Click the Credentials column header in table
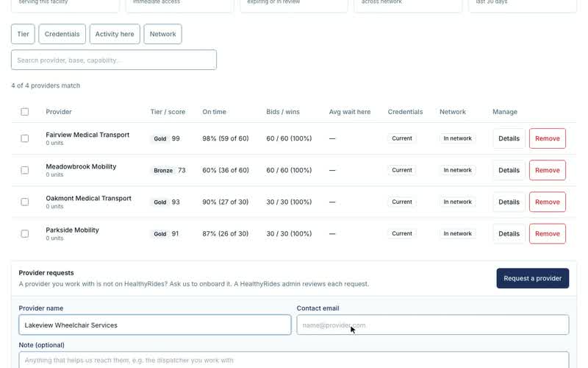Screen dimensions: 588x368 pyautogui.click(x=405, y=112)
